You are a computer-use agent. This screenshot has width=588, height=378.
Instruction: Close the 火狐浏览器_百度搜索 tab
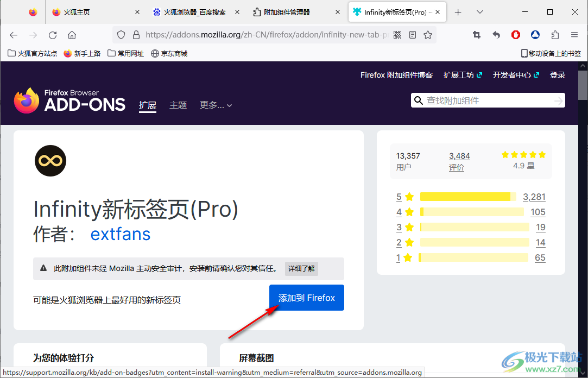[237, 12]
